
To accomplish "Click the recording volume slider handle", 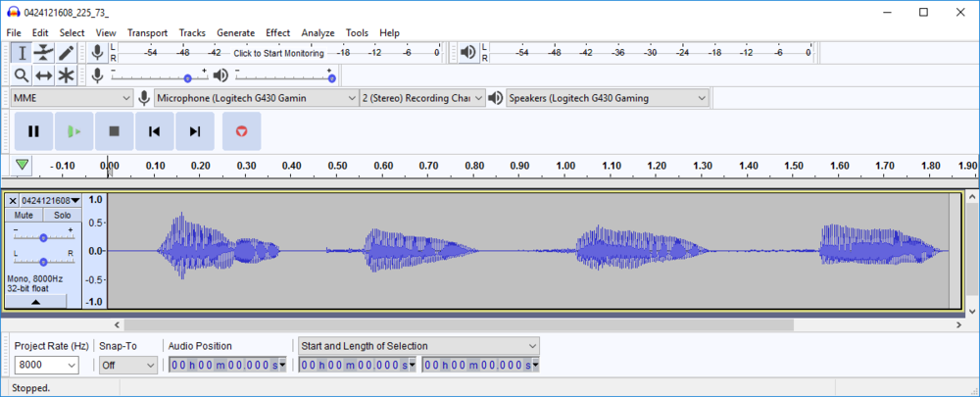I will click(187, 78).
